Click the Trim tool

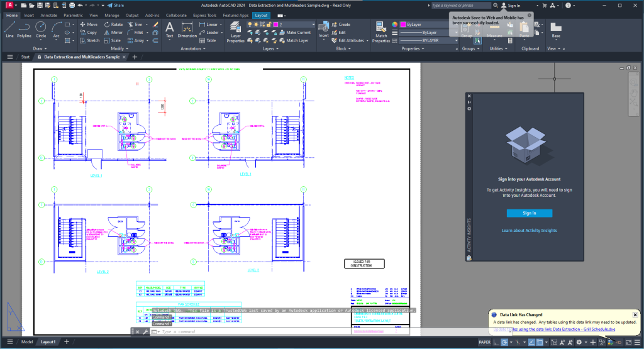pyautogui.click(x=135, y=25)
